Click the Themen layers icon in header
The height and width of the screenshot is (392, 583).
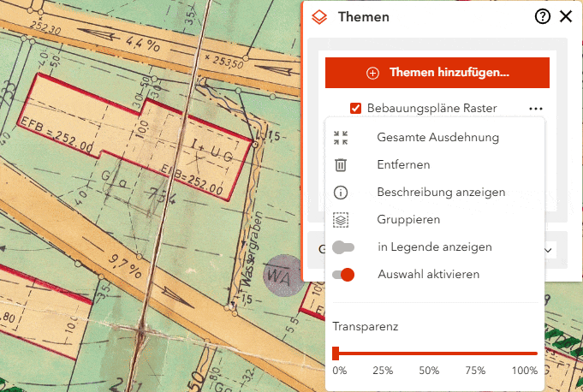click(x=319, y=16)
